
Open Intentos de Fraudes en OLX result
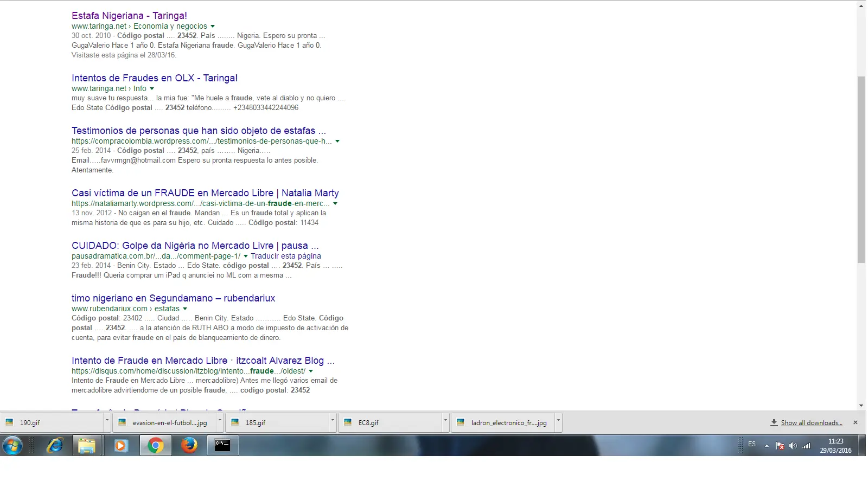click(x=155, y=78)
